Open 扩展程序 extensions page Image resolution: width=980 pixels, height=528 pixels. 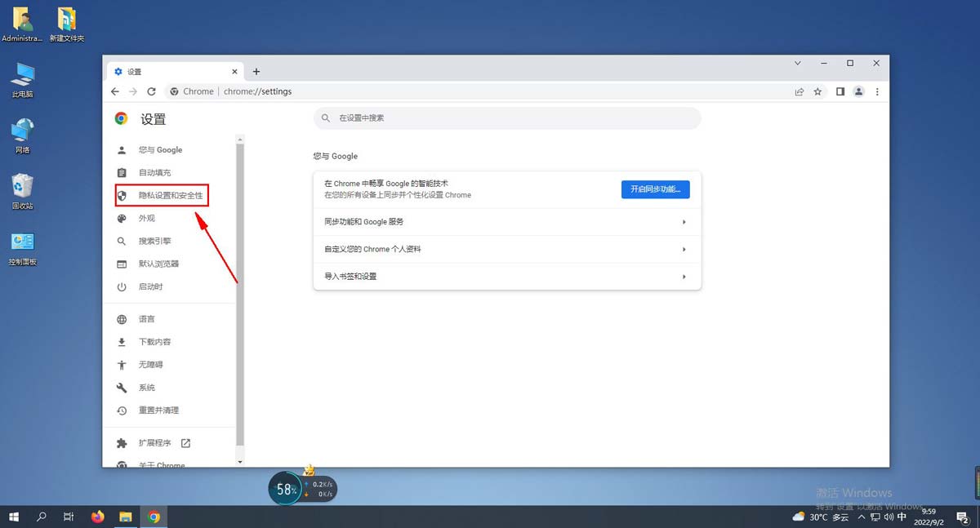(x=154, y=443)
